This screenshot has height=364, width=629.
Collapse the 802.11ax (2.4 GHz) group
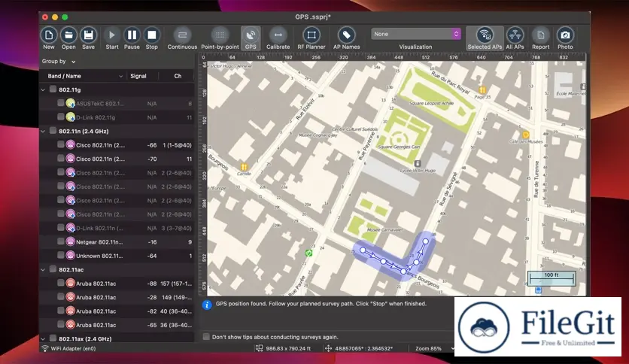click(x=44, y=338)
